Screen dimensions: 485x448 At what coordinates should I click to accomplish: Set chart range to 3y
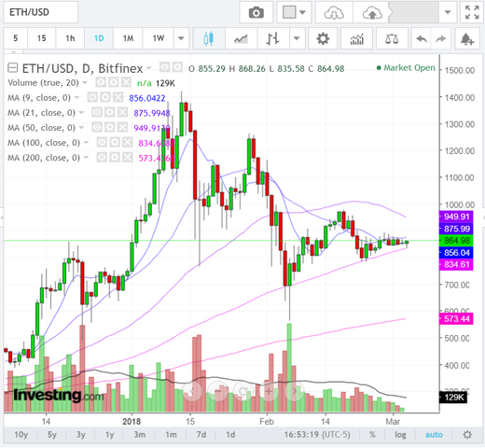tap(81, 435)
